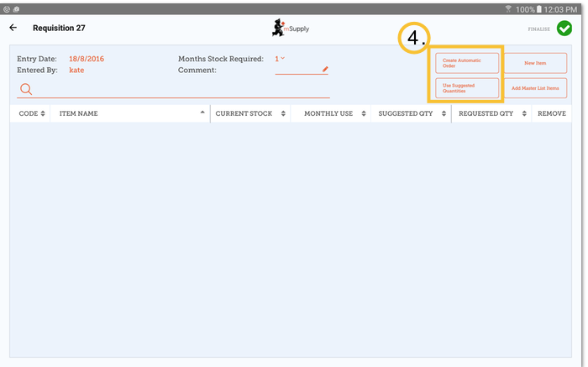
Task: Sort by the REQUESTED QTY column
Action: pyautogui.click(x=491, y=113)
